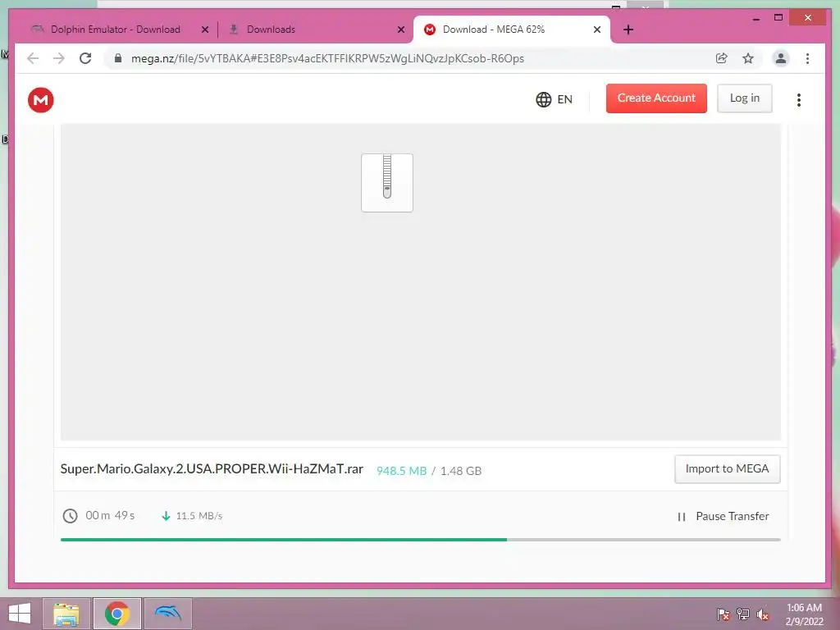
Task: Click the muted volume tray icon
Action: tap(762, 614)
